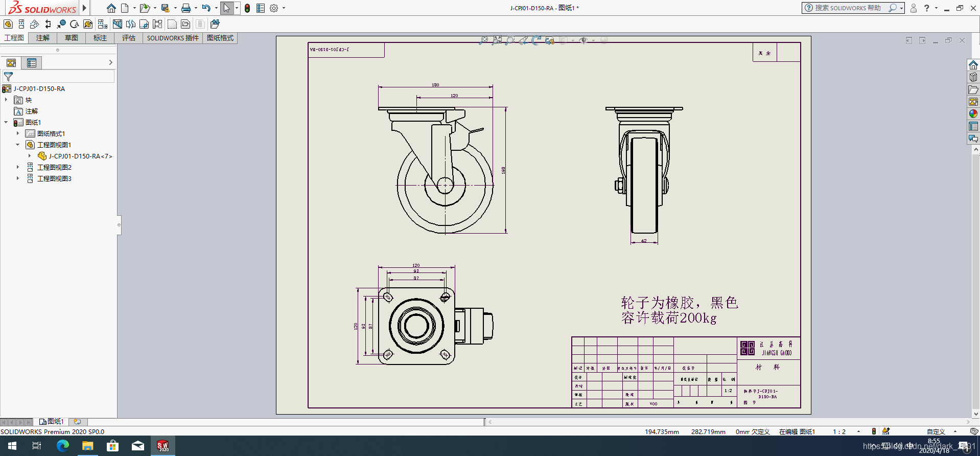Screen dimensions: 980x456
Task: Insert a Detail View
Action: [x=75, y=24]
